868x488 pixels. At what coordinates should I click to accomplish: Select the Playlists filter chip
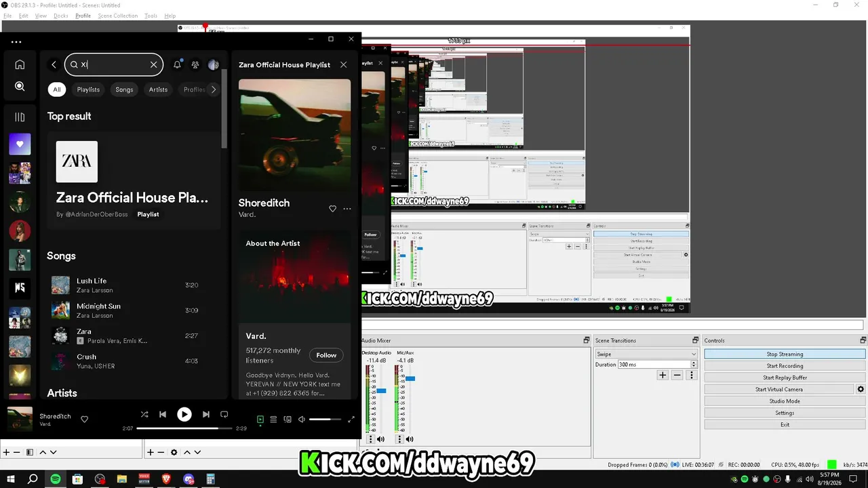point(88,89)
